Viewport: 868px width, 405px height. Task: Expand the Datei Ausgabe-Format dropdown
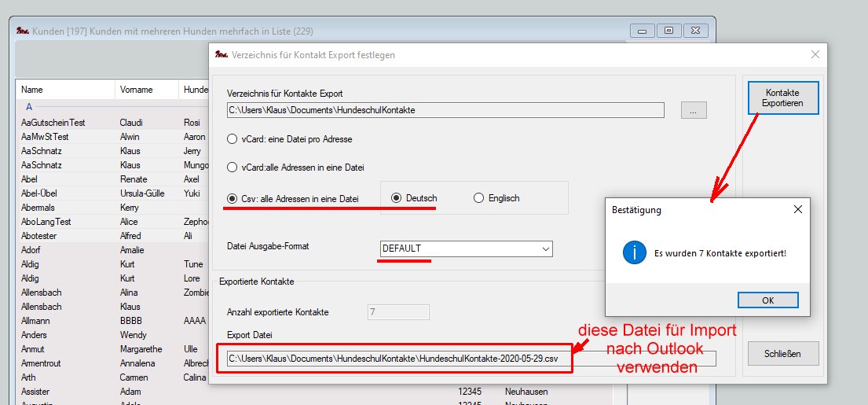[546, 249]
